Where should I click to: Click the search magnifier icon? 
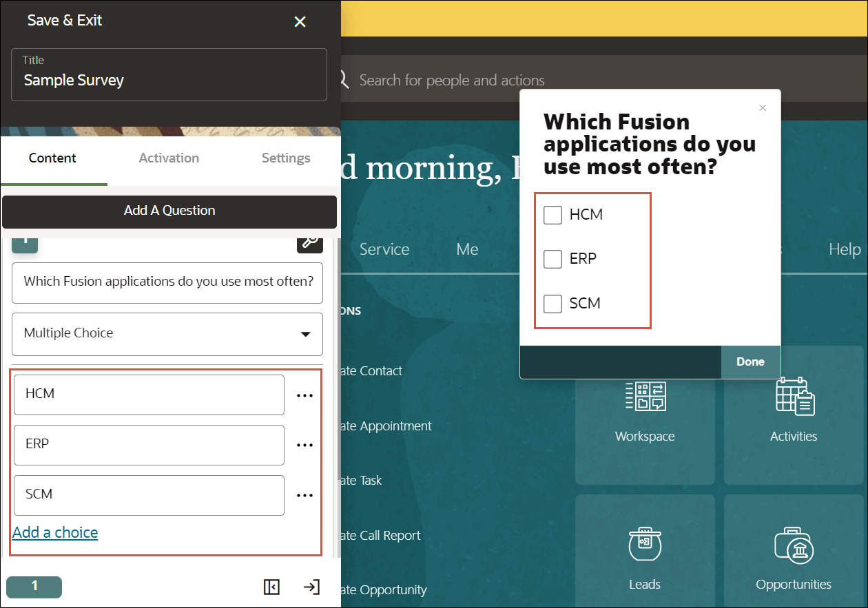coord(344,80)
